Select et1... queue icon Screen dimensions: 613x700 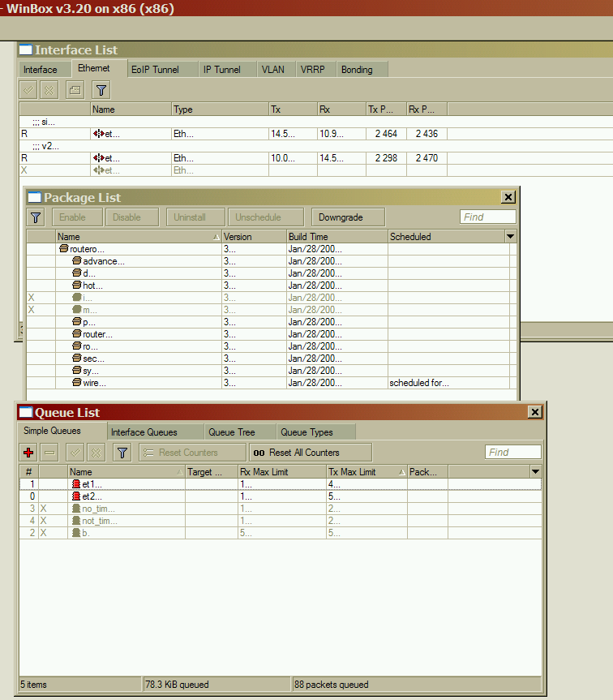click(76, 484)
